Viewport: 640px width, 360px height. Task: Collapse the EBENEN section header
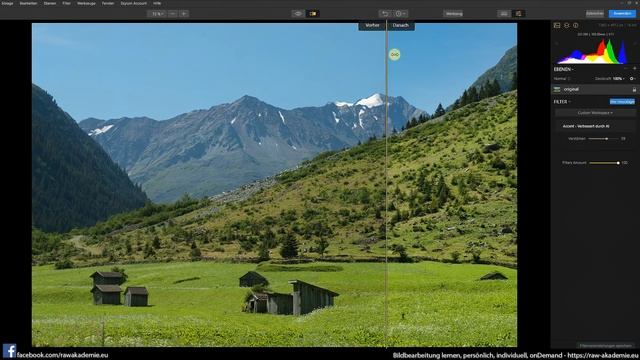tap(563, 69)
